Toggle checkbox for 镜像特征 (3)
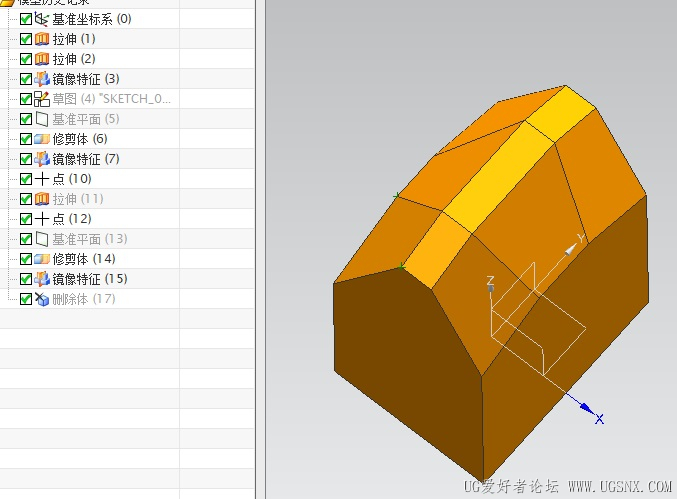Viewport: 677px width, 499px height. (x=26, y=79)
